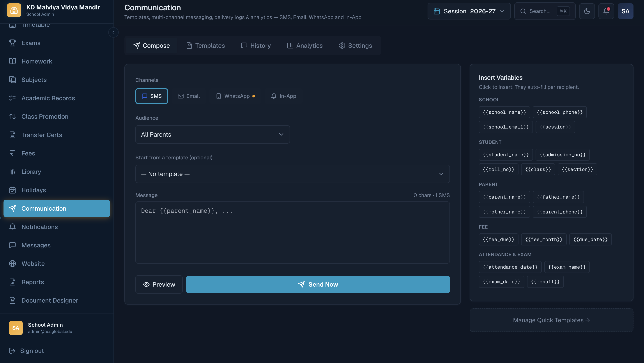Insert the {{admission_no}} variable
The width and height of the screenshot is (644, 363).
(563, 155)
